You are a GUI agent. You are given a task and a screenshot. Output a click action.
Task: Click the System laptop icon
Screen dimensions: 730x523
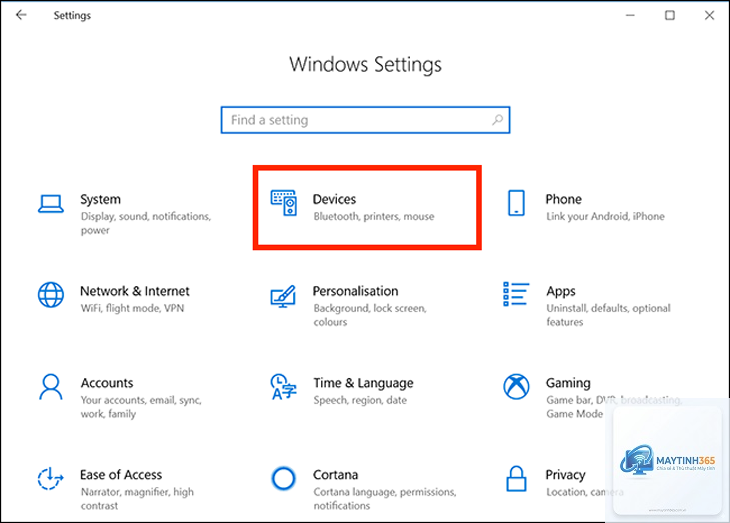[x=51, y=204]
